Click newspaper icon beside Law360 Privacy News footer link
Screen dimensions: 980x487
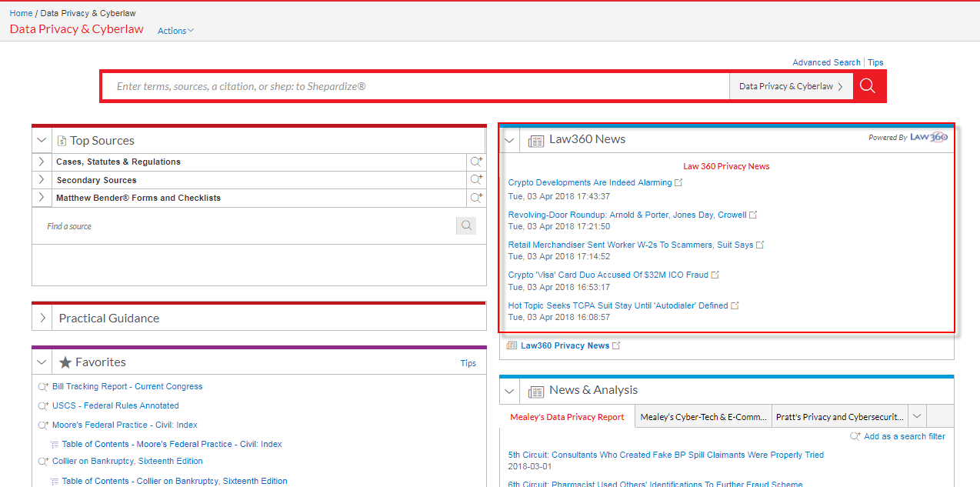click(512, 345)
